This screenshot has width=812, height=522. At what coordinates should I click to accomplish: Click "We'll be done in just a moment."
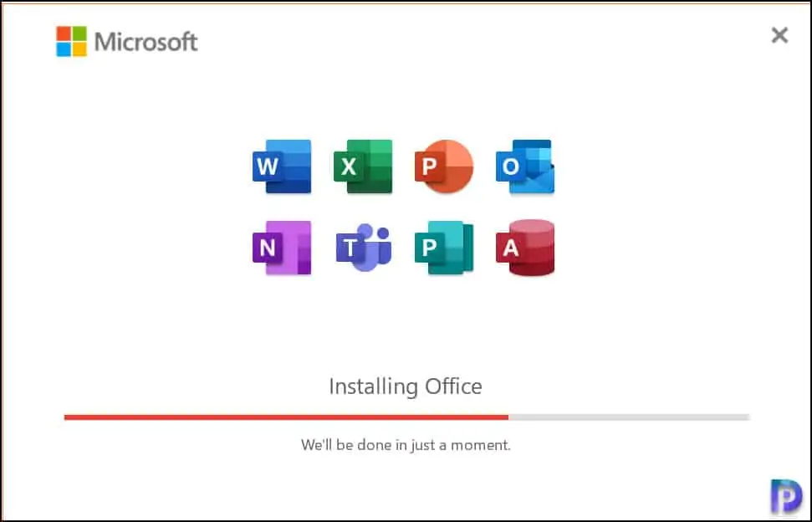[406, 445]
